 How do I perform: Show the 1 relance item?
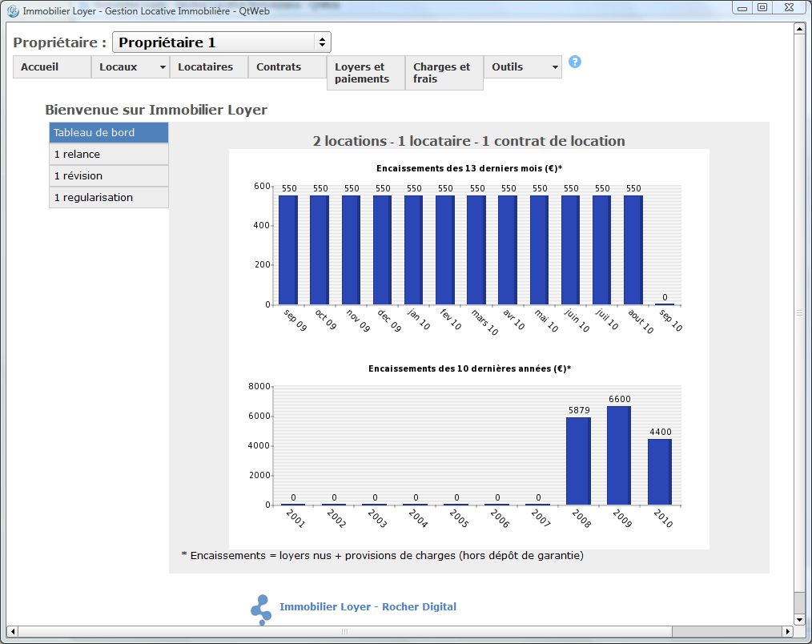click(109, 155)
